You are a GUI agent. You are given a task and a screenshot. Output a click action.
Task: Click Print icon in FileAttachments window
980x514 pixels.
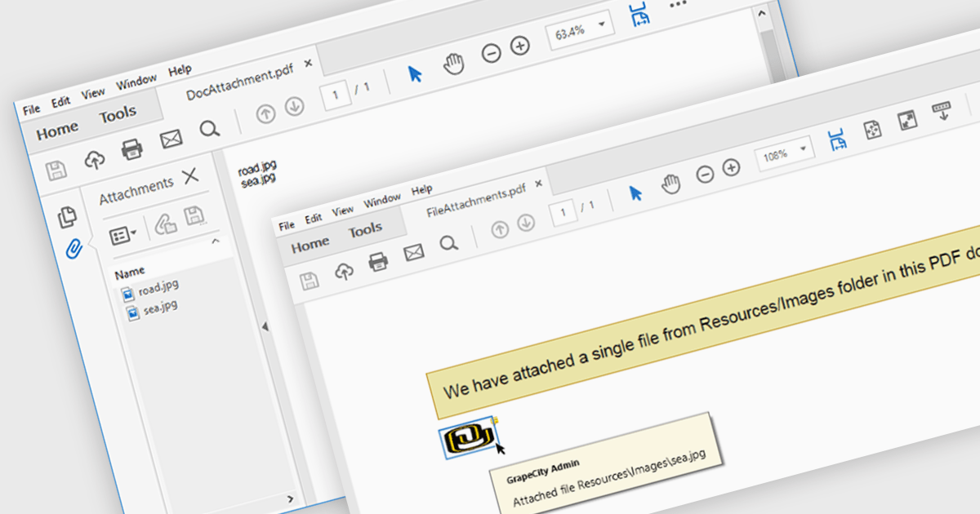(x=378, y=263)
